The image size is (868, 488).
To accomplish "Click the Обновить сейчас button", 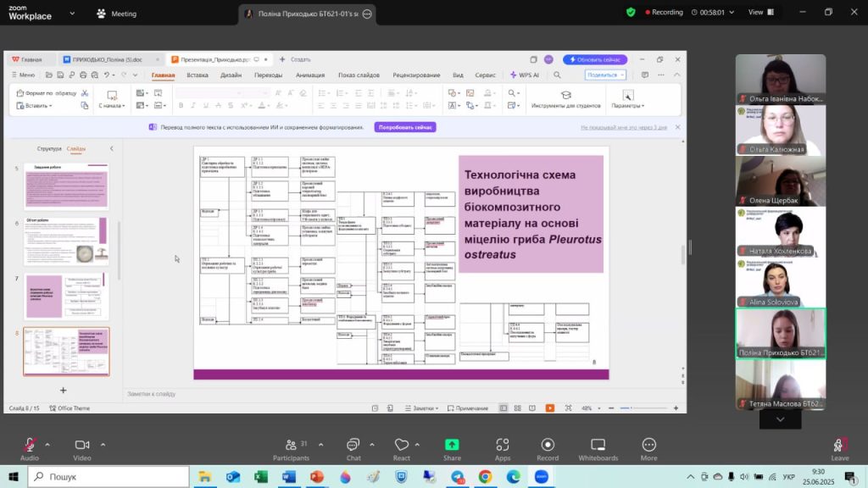I will pyautogui.click(x=595, y=59).
